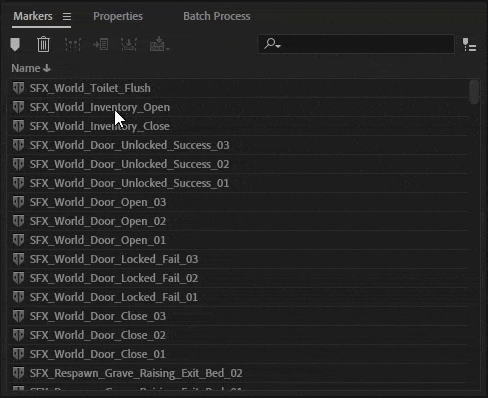This screenshot has height=398, width=488.
Task: Select marker SFX_World_Toilet_Flush
Action: [239, 88]
